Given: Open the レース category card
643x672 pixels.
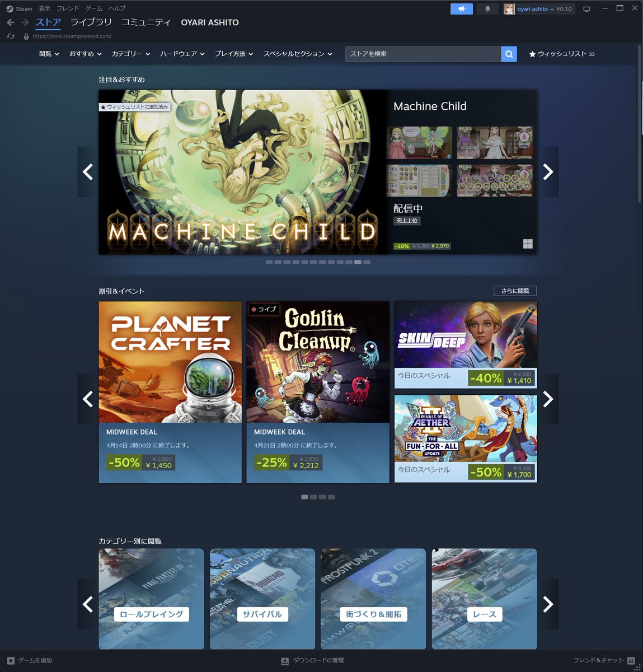Looking at the screenshot, I should (x=484, y=599).
